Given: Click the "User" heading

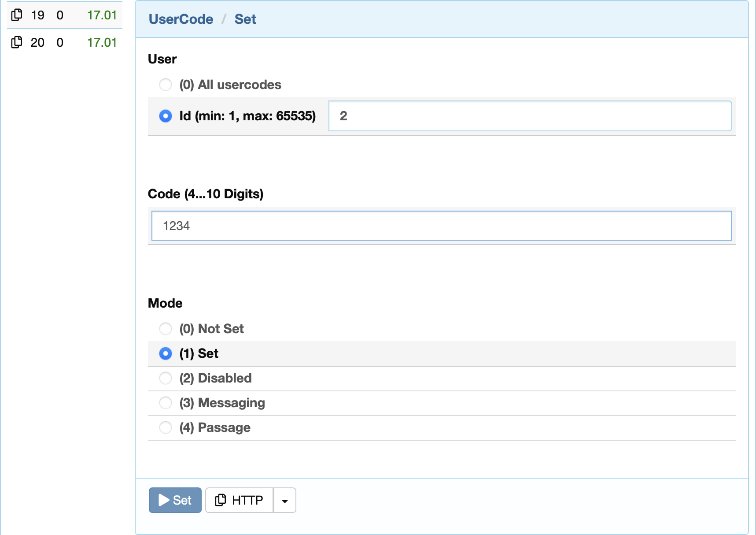Looking at the screenshot, I should [x=162, y=59].
